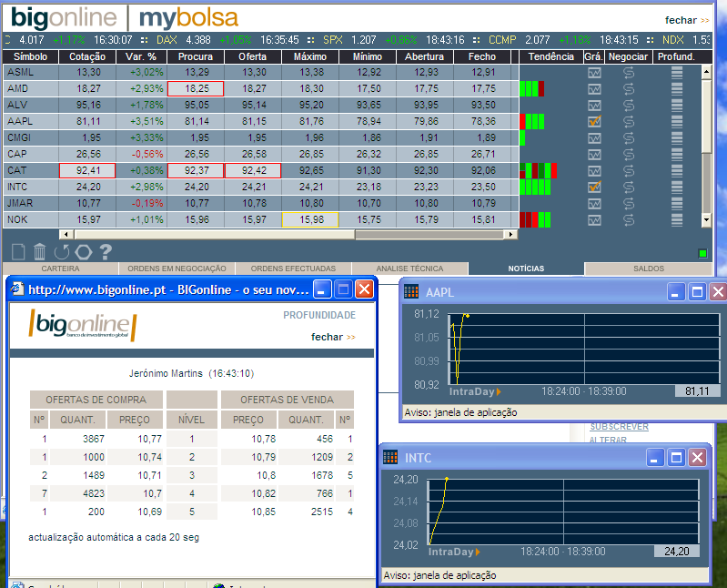Switch to the Carteira tab
727x588 pixels.
pos(60,269)
